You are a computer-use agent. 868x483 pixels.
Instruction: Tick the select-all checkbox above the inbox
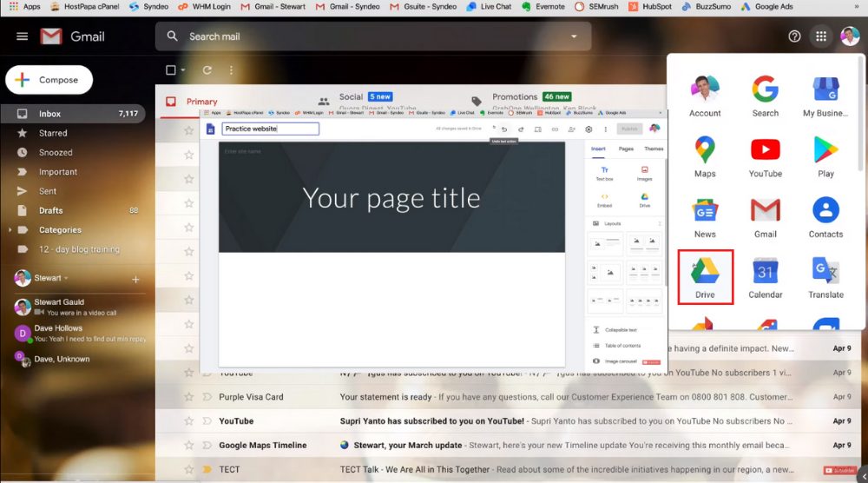[170, 70]
